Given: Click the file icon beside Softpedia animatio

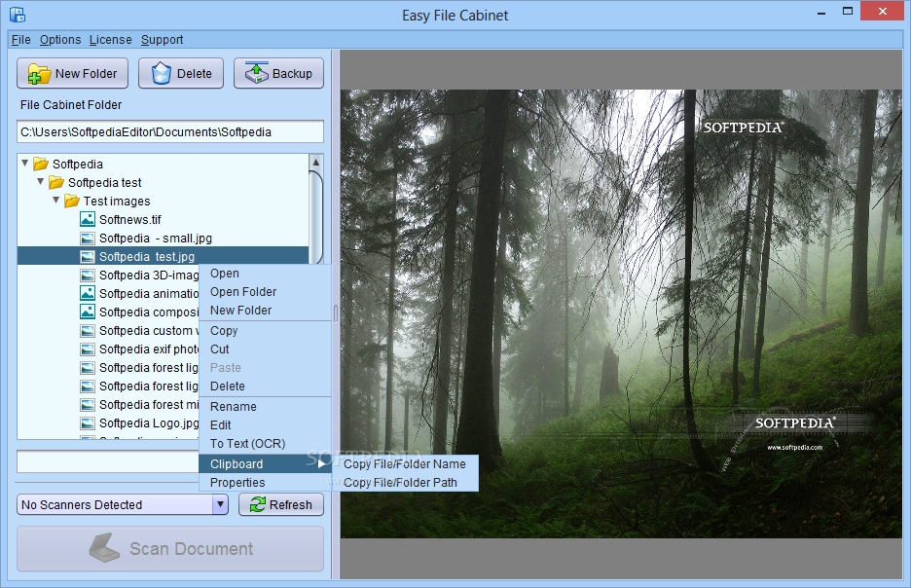Looking at the screenshot, I should tap(88, 293).
